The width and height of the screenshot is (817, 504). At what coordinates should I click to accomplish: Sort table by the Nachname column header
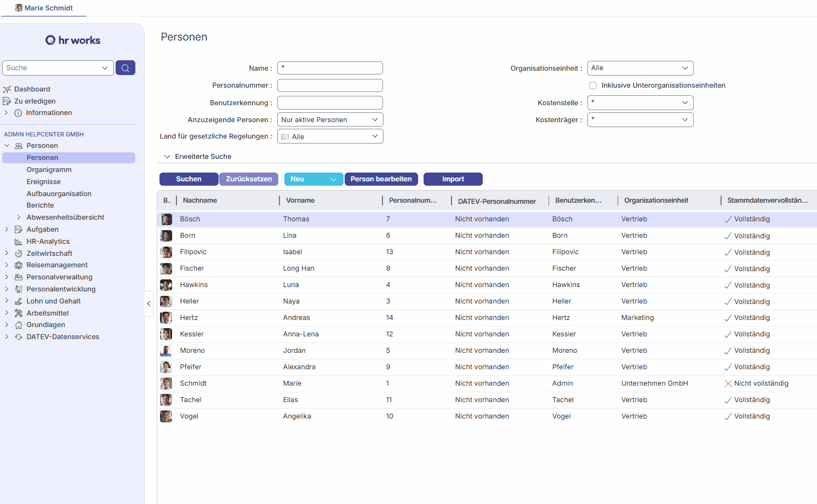point(200,201)
